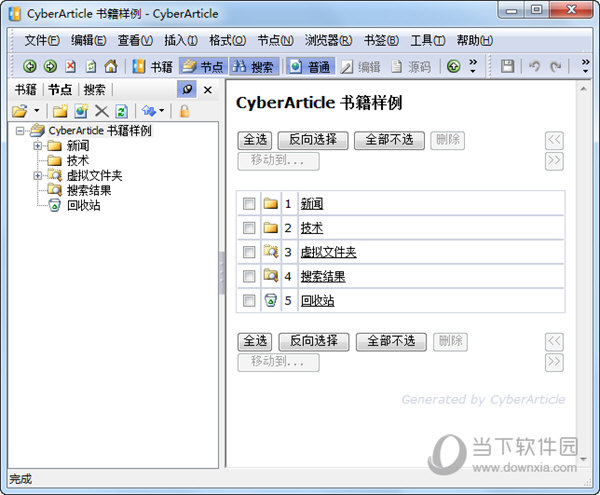Click the Undo arrow icon

tap(534, 67)
